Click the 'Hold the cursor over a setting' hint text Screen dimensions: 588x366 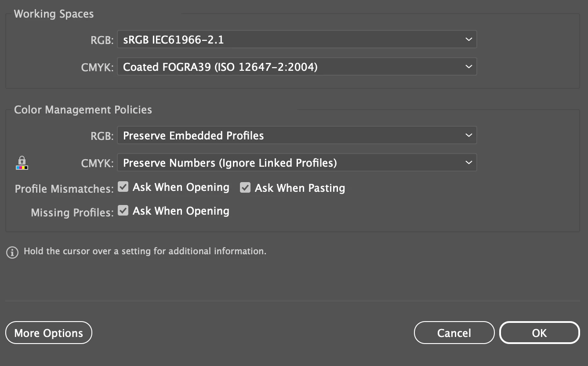click(x=145, y=252)
